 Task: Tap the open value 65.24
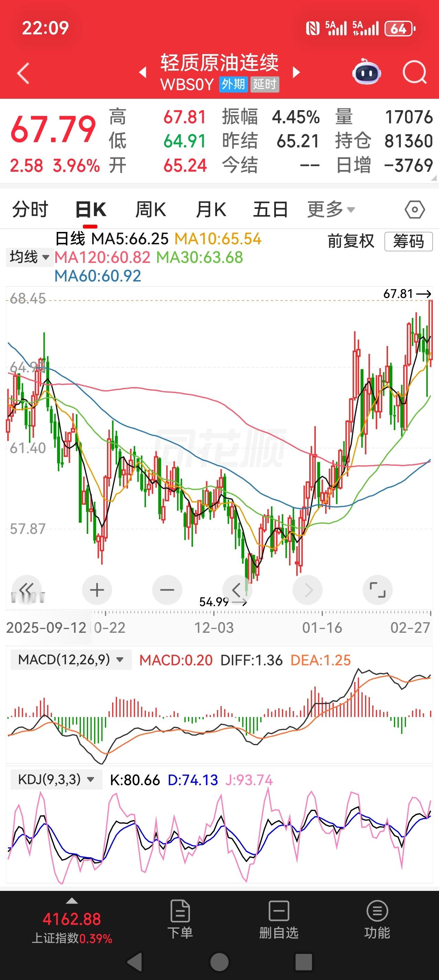[185, 166]
